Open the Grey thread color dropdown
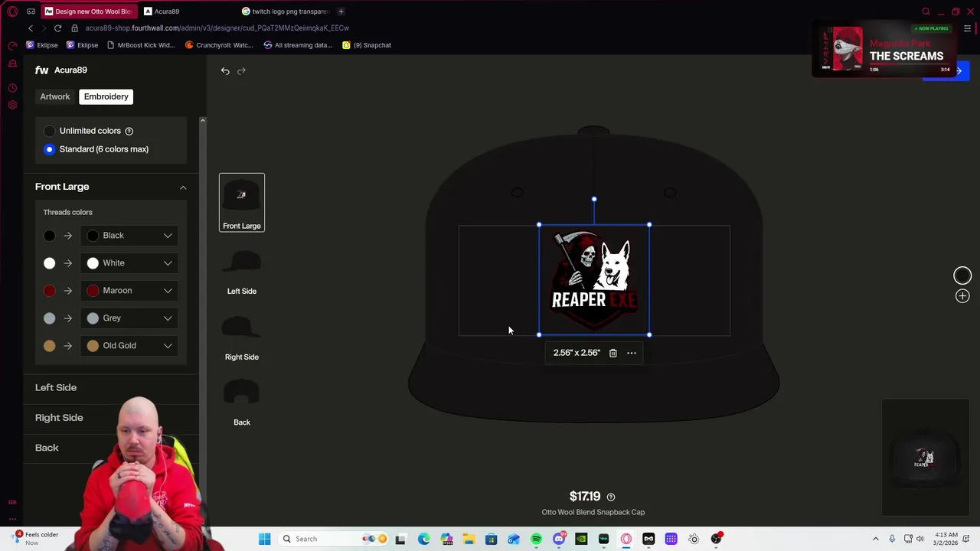 coord(129,318)
